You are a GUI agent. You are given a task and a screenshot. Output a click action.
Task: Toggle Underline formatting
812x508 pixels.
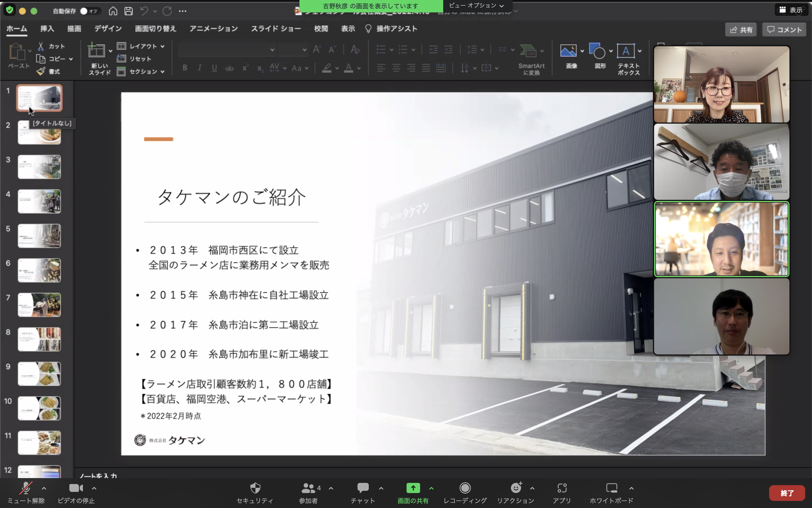tap(214, 68)
